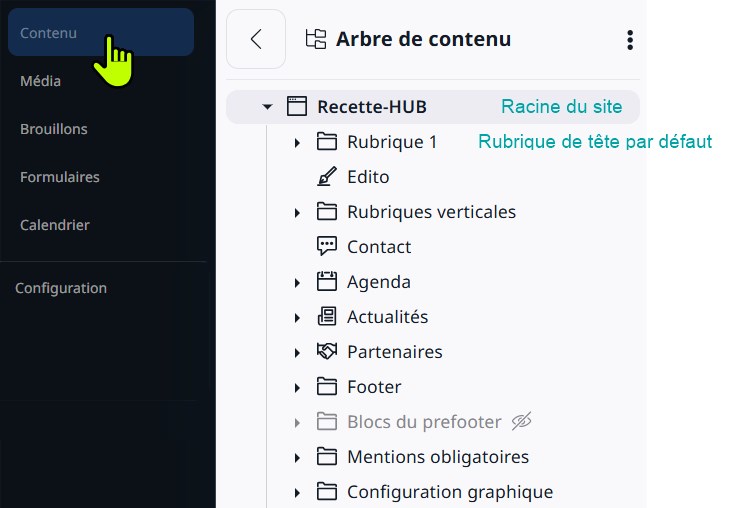Select Mentions obligatoires in tree
This screenshot has height=508, width=753.
click(438, 457)
